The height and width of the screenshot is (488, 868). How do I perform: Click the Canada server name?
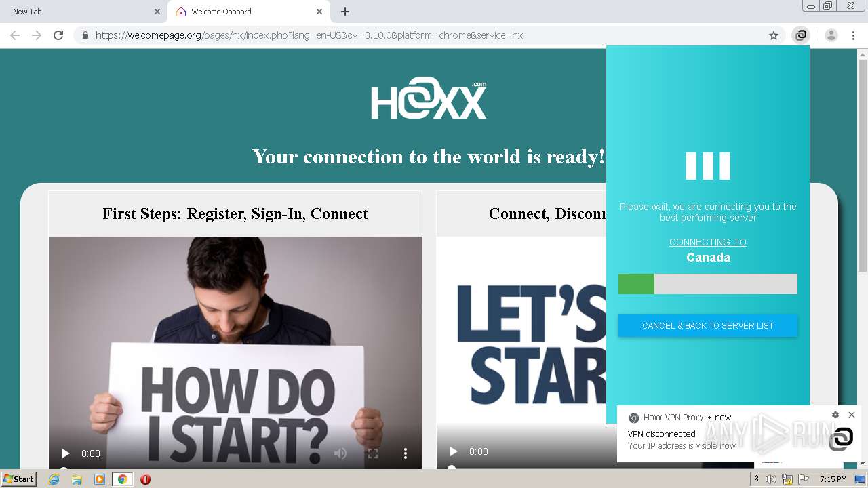[708, 258]
